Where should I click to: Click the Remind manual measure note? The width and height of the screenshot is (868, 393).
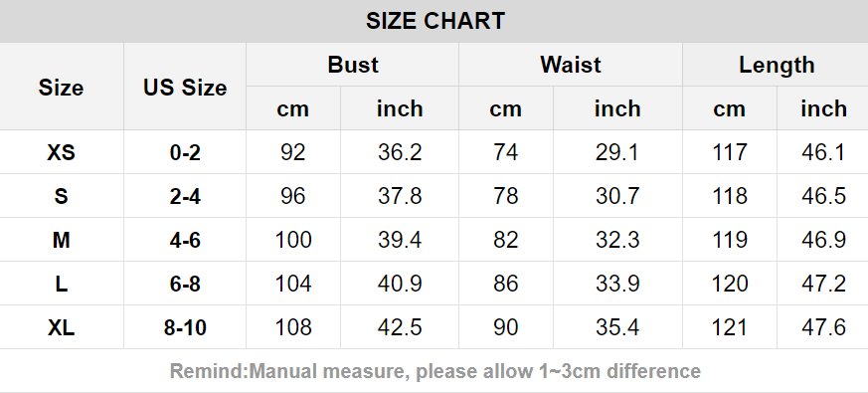tap(435, 371)
